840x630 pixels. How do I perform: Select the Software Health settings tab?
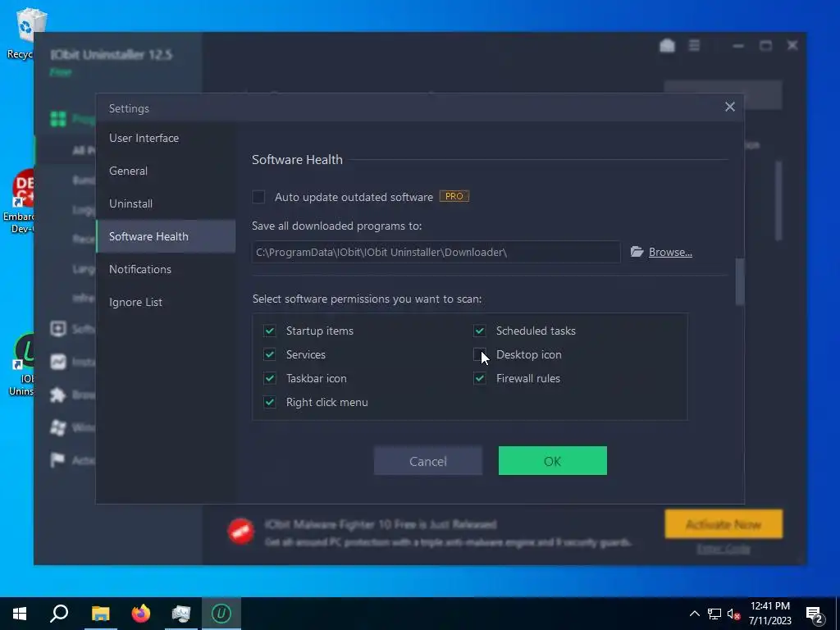[x=166, y=236]
